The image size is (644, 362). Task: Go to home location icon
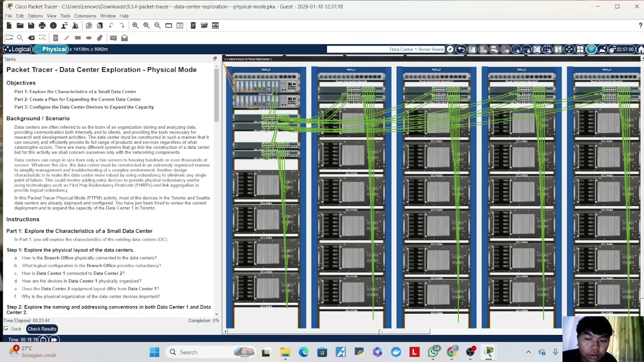[x=640, y=49]
